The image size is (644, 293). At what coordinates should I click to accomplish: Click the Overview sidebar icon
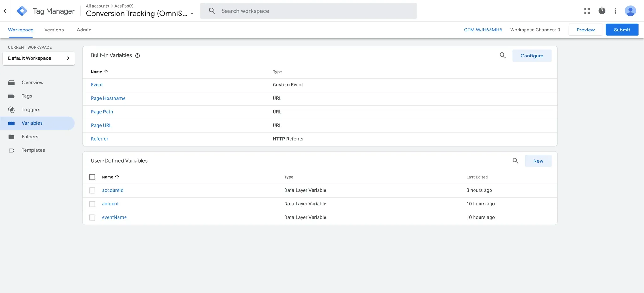12,83
